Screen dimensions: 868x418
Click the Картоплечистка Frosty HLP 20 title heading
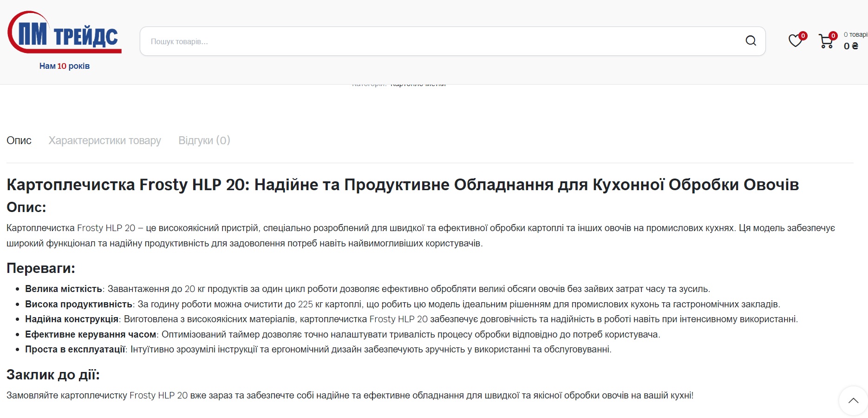pos(402,185)
